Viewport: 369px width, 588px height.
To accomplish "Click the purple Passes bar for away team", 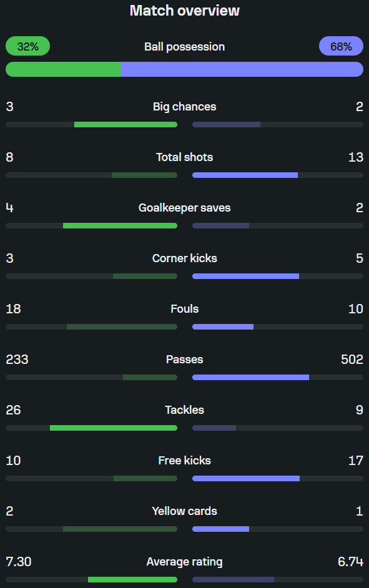I will tap(250, 377).
